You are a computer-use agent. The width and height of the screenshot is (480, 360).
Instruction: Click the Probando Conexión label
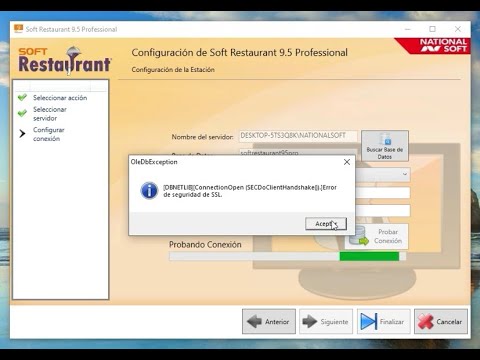tap(205, 245)
